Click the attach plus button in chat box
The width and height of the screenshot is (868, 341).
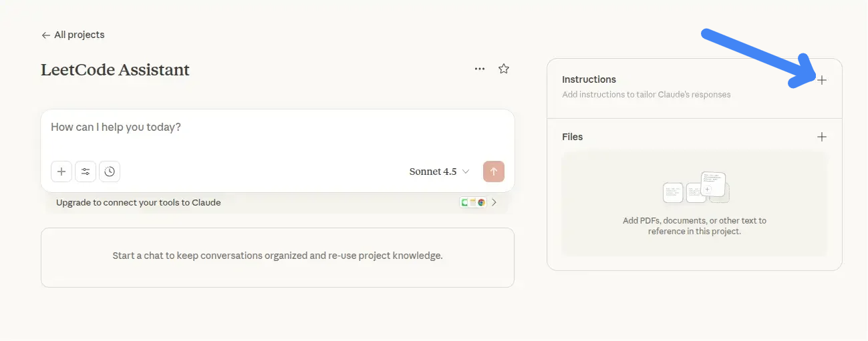pyautogui.click(x=61, y=172)
